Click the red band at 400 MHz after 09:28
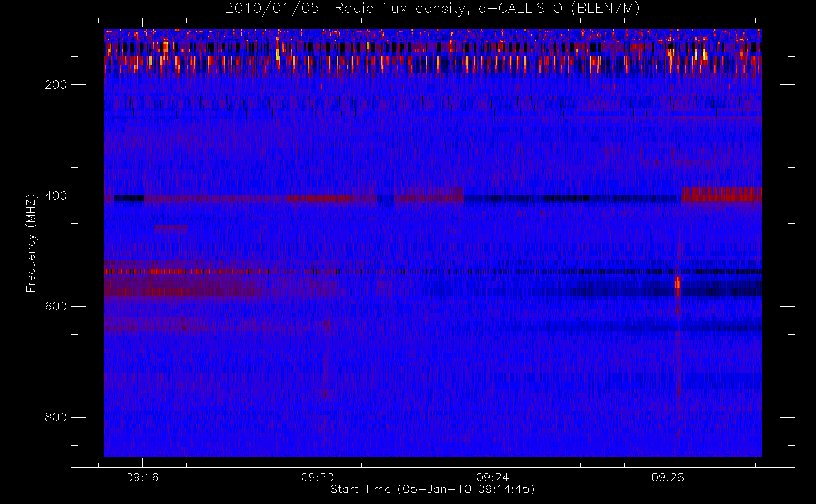The image size is (816, 504). (721, 194)
